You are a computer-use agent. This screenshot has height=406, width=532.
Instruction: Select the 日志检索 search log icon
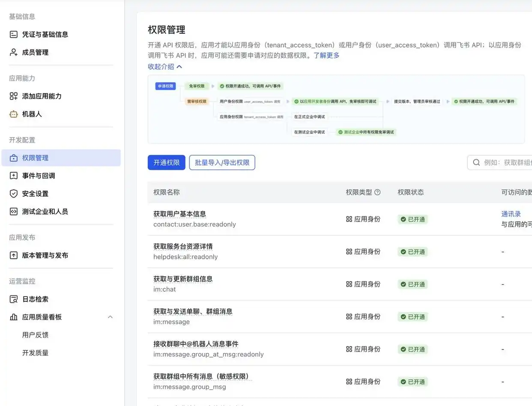click(13, 299)
